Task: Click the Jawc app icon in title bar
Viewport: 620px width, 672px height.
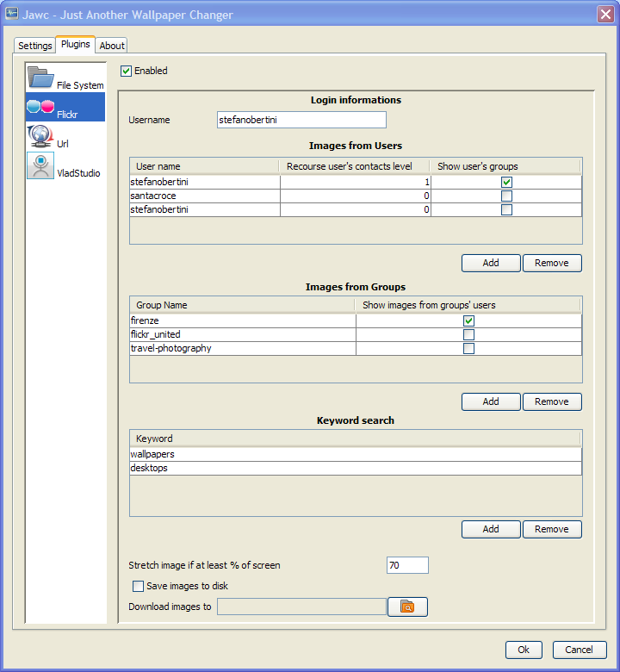Action: pos(11,14)
